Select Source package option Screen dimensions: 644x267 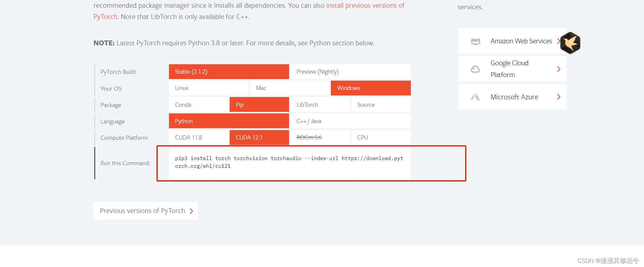point(381,105)
